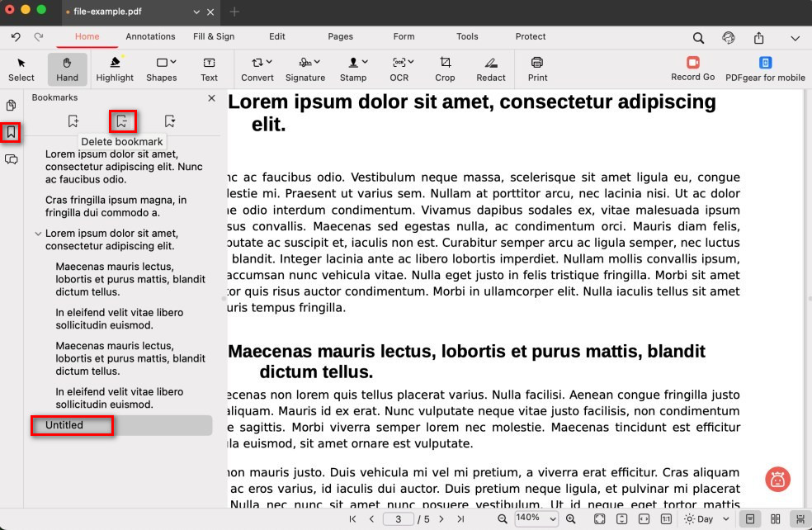812x530 pixels.
Task: Activate the Select cursor tool
Action: click(x=21, y=69)
